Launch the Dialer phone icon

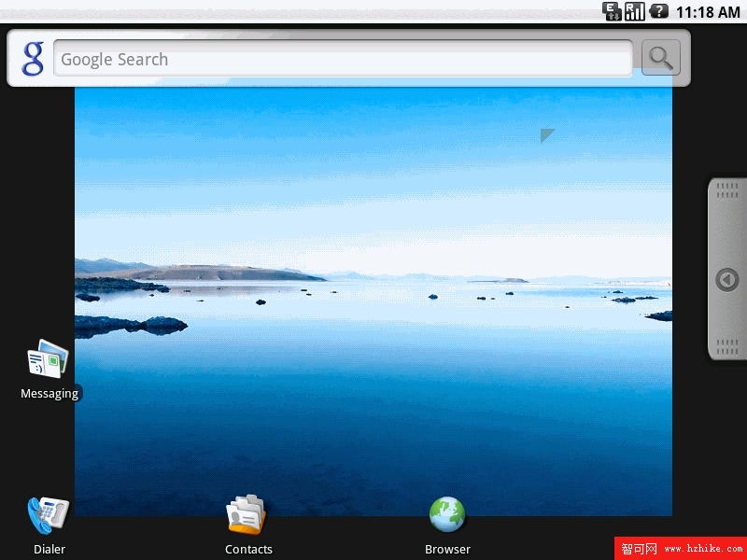(49, 515)
